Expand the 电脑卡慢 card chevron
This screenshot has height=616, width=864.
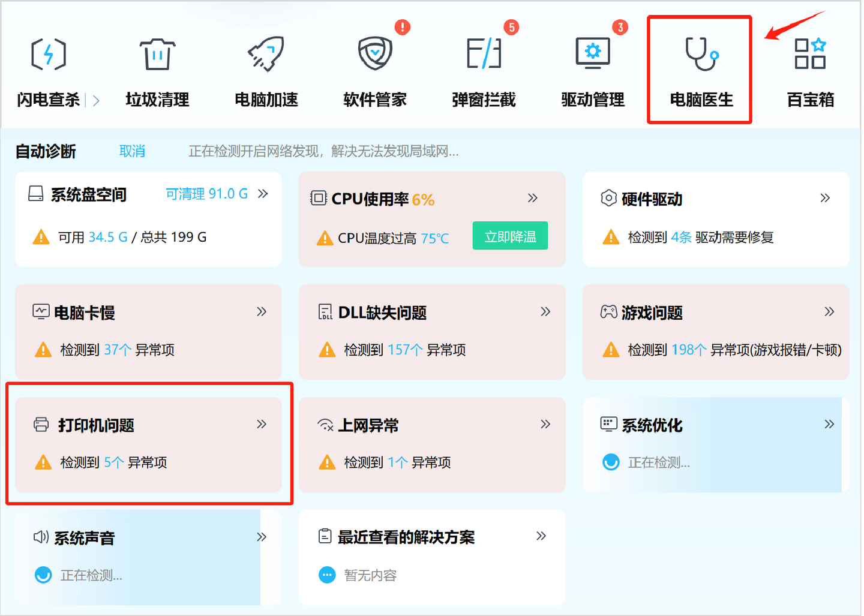(262, 311)
